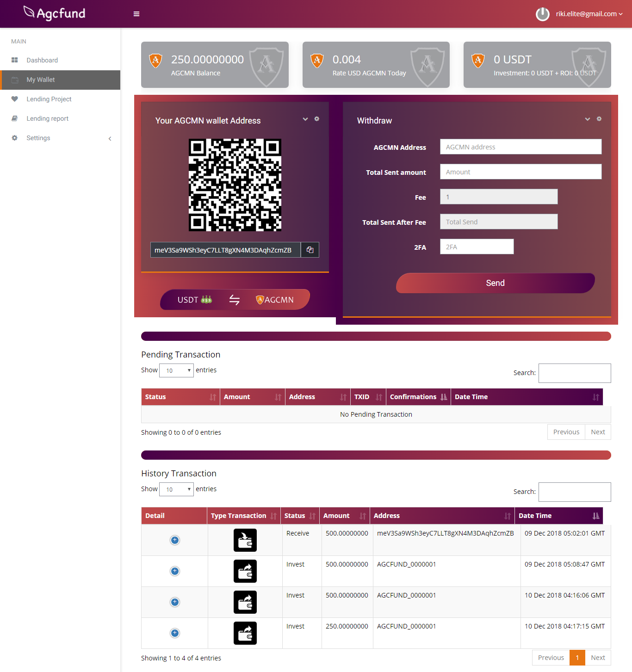Open History Transaction entries count dropdown
The image size is (632, 672).
(x=176, y=489)
